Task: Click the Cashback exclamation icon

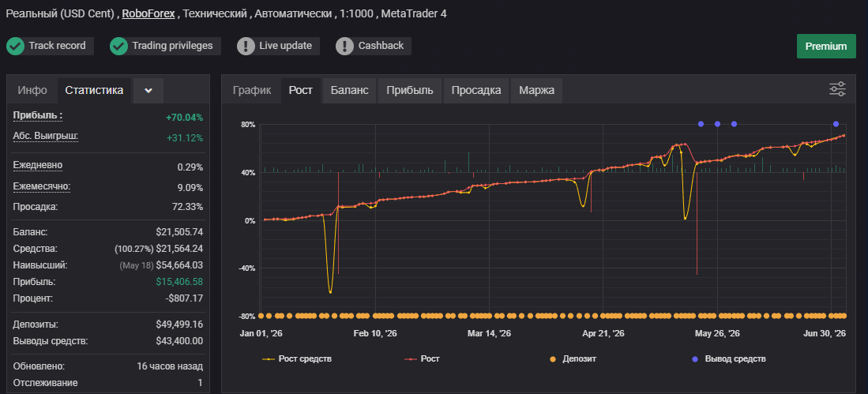Action: click(x=345, y=46)
